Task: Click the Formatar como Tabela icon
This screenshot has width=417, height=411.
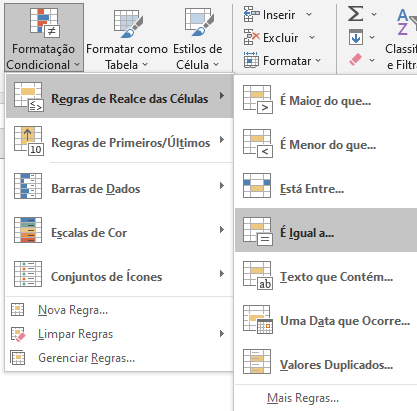Action: click(128, 23)
